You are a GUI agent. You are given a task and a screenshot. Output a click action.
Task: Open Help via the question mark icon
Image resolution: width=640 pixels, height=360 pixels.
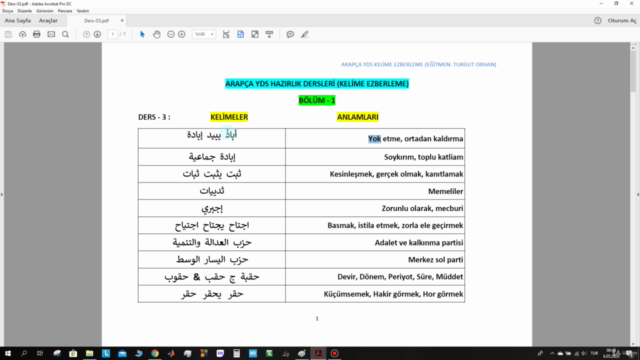pos(598,20)
